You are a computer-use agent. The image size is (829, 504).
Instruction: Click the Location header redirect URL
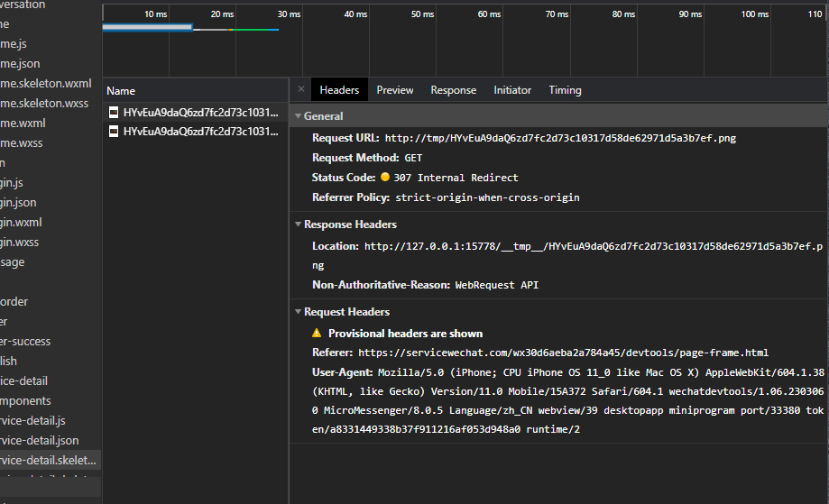tap(593, 246)
